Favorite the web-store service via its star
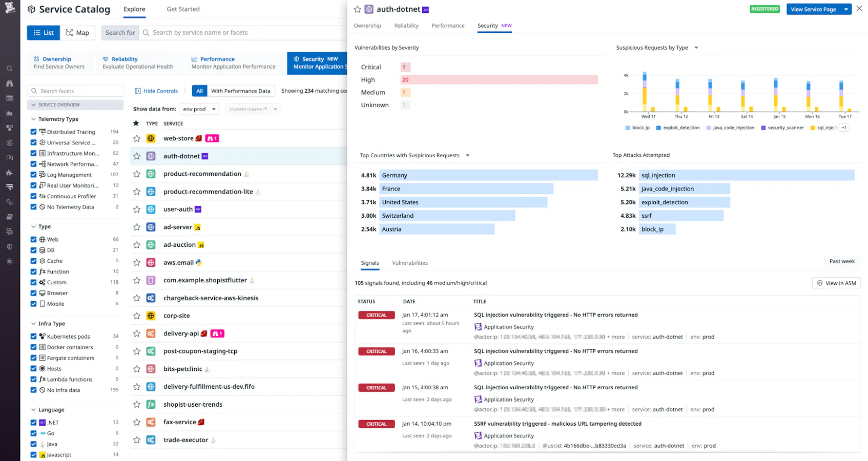 pos(136,138)
